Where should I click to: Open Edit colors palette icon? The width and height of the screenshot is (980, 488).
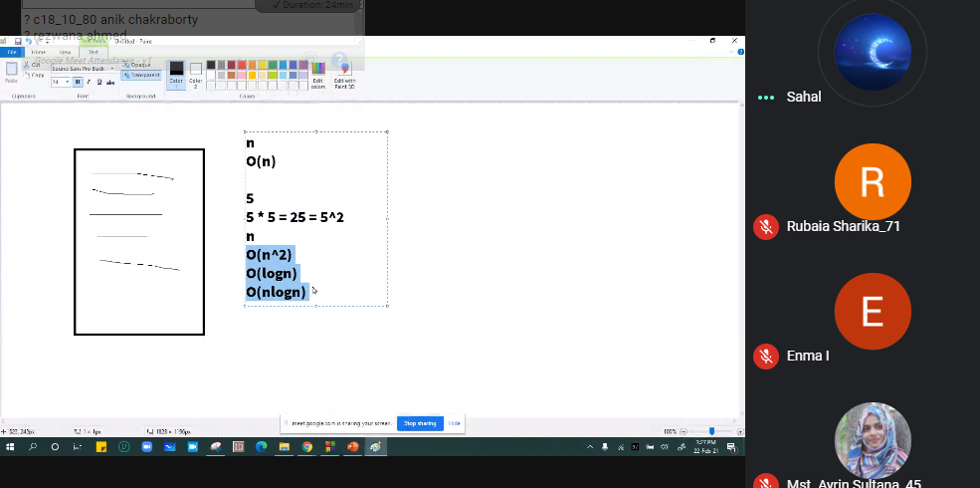coord(317,71)
